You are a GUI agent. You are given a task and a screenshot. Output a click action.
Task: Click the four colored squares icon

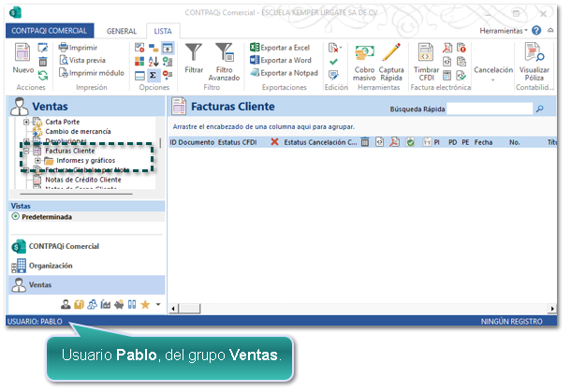pos(139,62)
